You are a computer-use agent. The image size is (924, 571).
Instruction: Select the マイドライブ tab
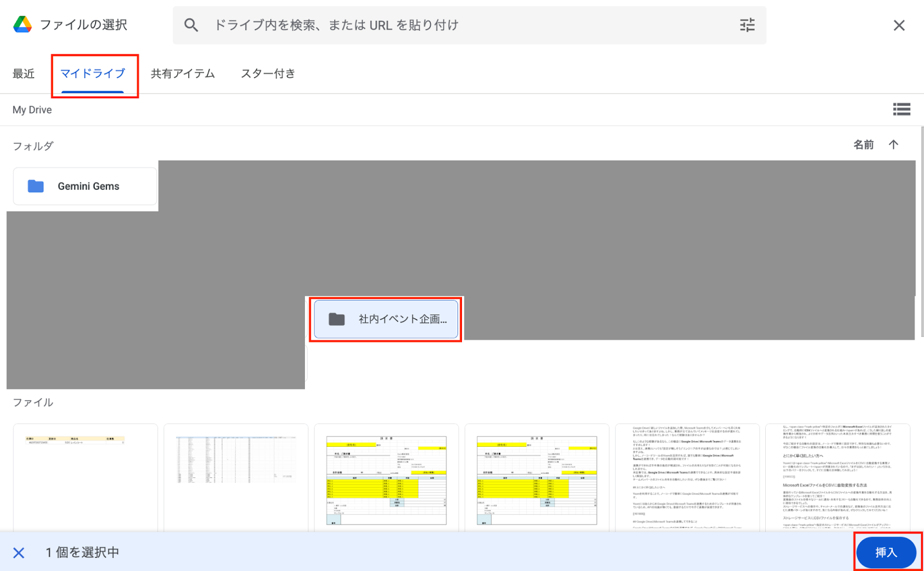(x=93, y=74)
